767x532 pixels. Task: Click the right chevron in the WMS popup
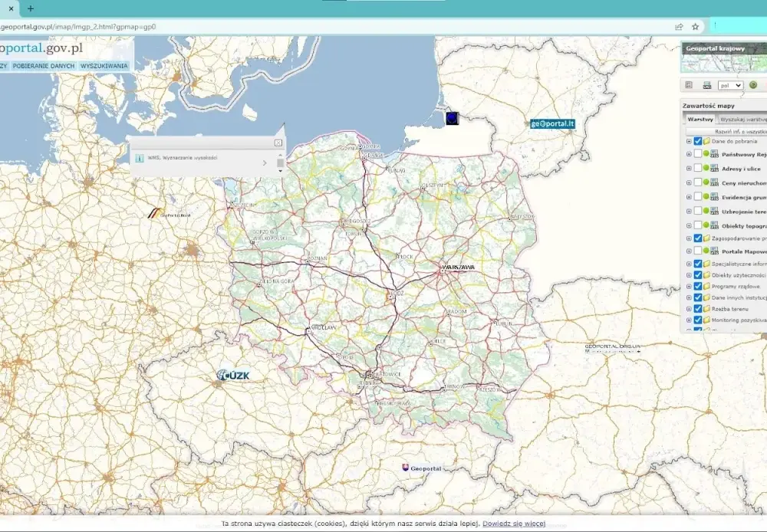[x=265, y=163]
